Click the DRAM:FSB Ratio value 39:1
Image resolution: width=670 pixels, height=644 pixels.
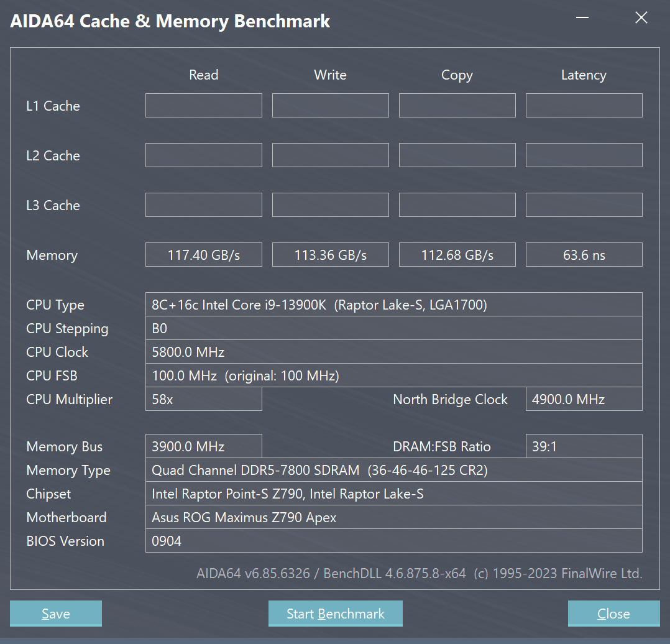(x=584, y=446)
